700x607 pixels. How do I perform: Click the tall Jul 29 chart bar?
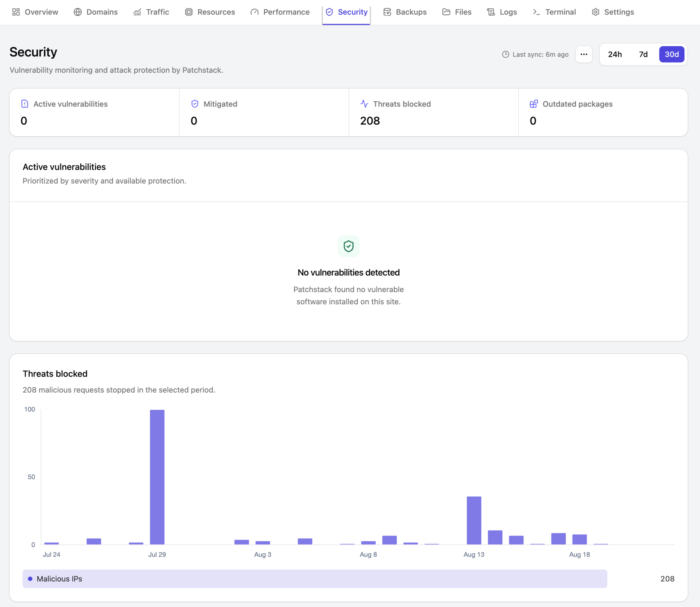pos(157,477)
